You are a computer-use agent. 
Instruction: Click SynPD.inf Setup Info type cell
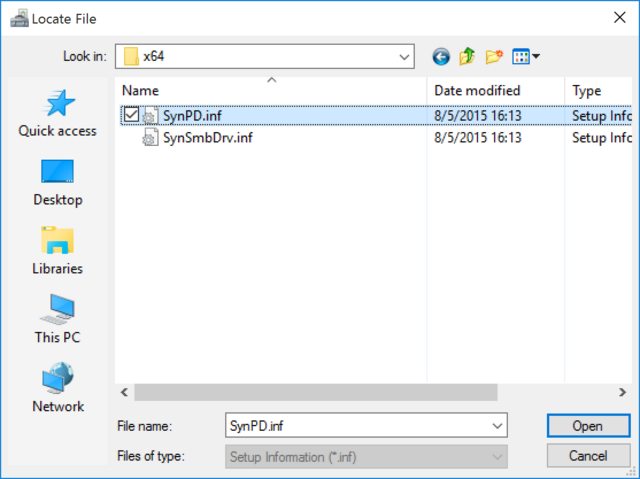tap(602, 115)
